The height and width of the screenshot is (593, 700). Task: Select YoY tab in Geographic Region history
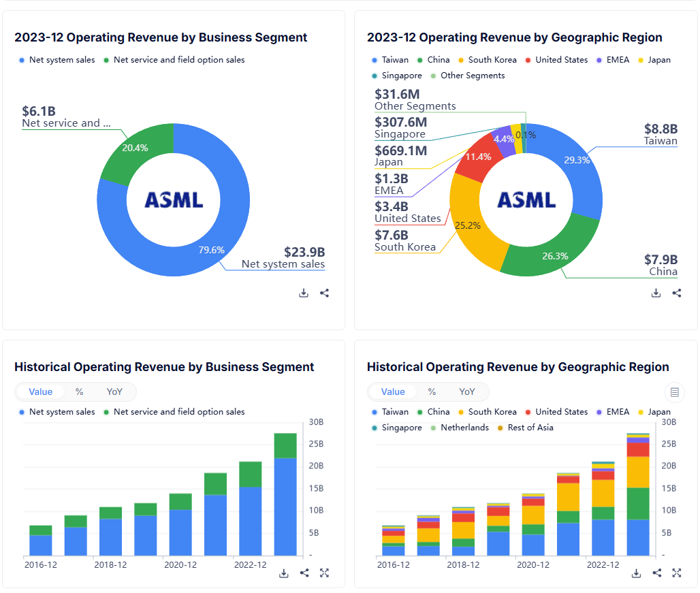click(x=467, y=391)
